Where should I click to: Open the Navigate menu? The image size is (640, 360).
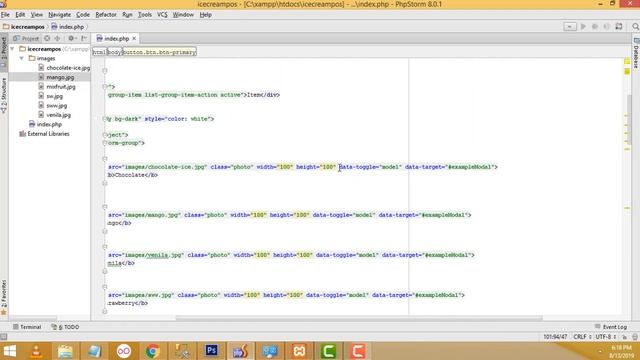(60, 15)
